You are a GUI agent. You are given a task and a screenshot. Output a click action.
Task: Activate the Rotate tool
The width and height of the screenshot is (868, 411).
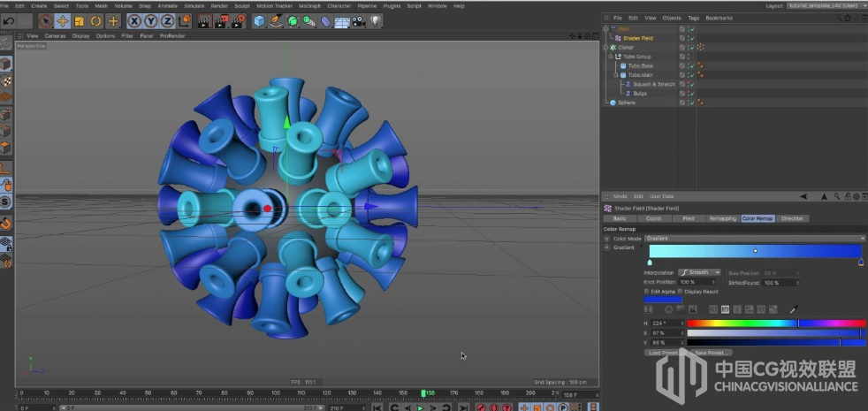tap(96, 21)
